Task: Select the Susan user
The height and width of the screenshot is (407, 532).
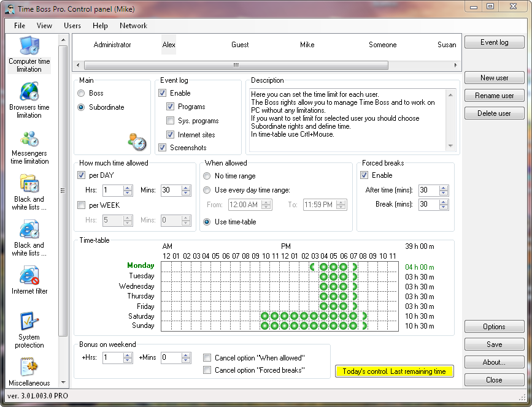Action: [x=447, y=45]
